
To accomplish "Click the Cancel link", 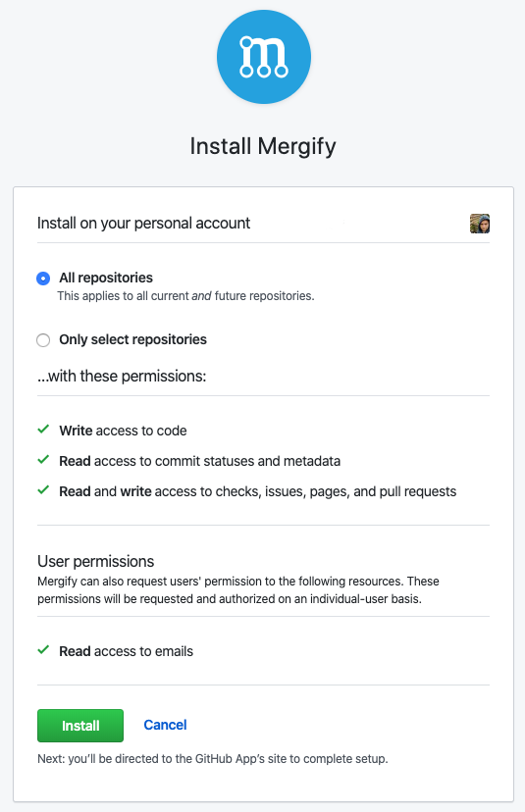I will (x=165, y=725).
